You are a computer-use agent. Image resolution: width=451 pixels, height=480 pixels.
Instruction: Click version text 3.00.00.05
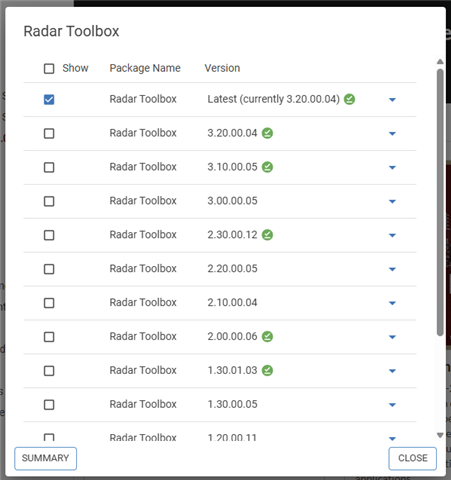232,201
